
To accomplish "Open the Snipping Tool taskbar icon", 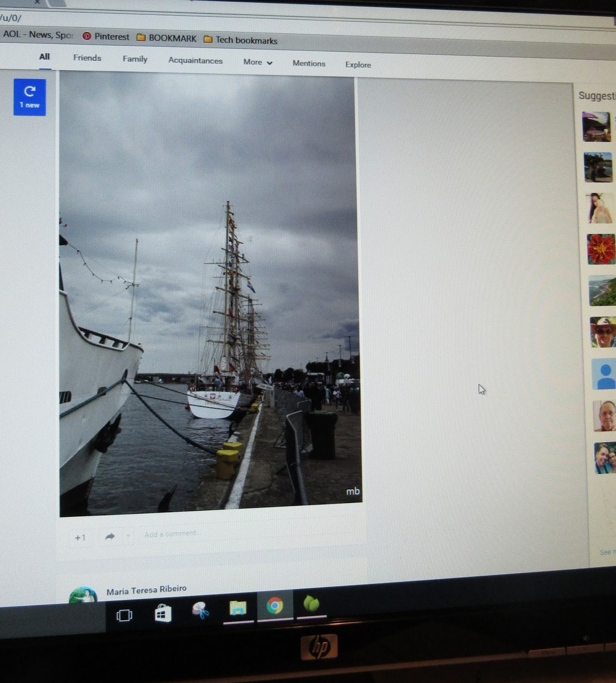I will coord(200,610).
